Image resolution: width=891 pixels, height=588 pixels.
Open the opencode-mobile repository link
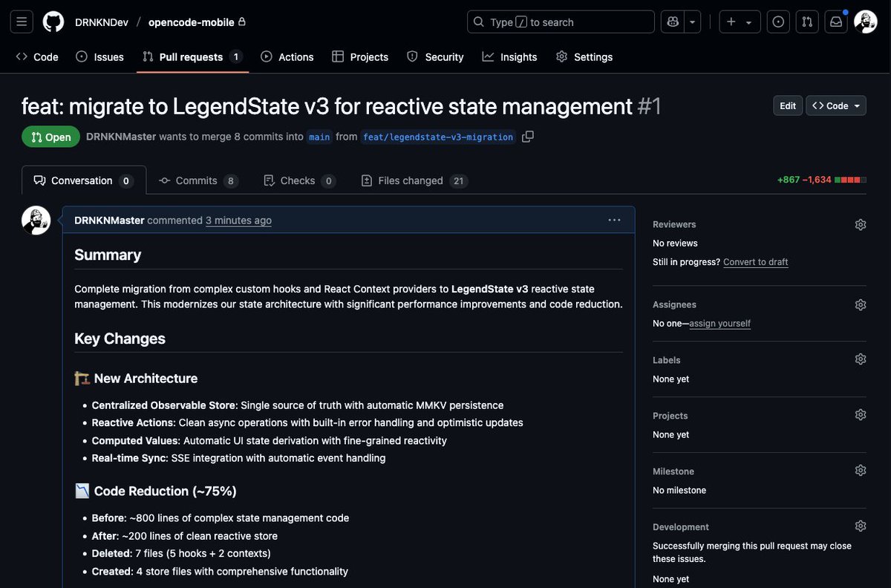click(192, 22)
